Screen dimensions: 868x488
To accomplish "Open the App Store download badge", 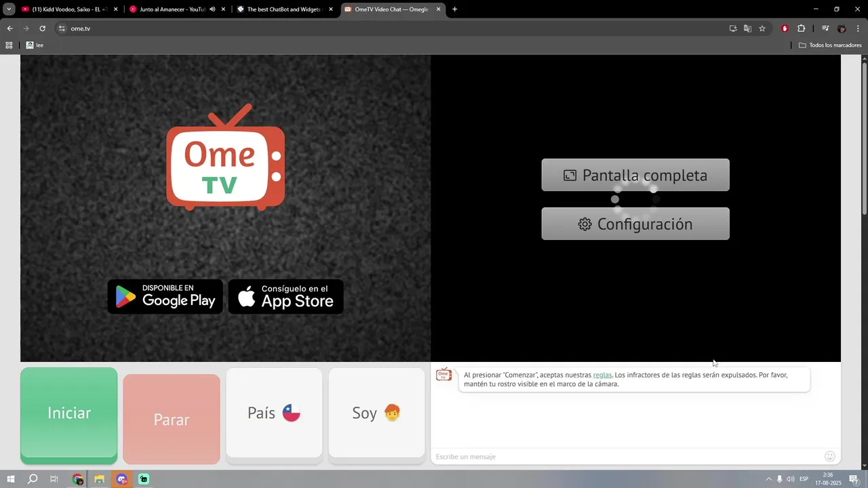I will (286, 297).
